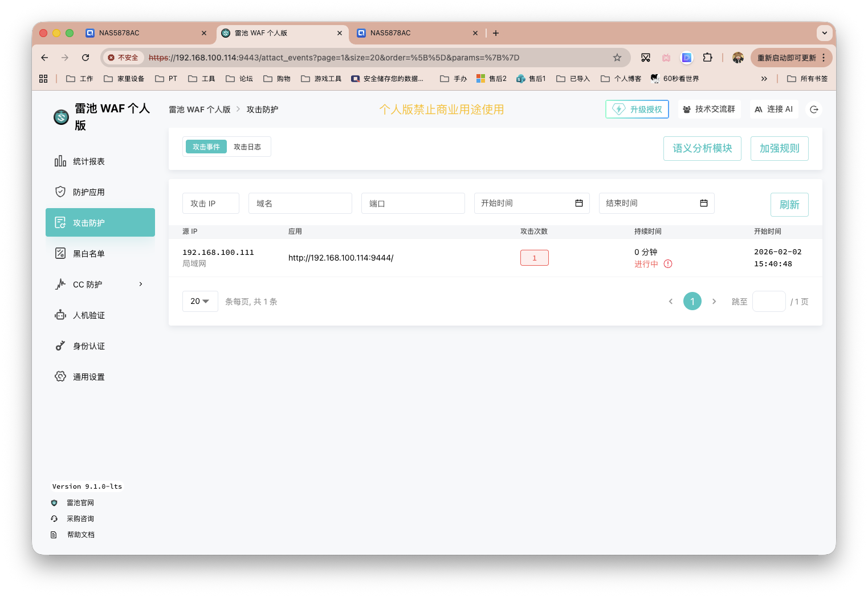868x597 pixels.
Task: Click the 加强规则 button
Action: click(x=779, y=148)
